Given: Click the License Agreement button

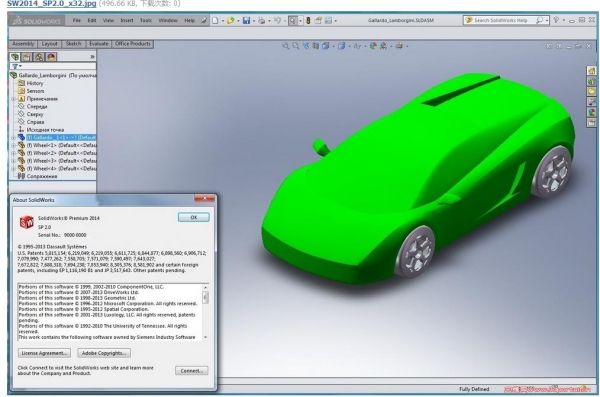Looking at the screenshot, I should [44, 353].
